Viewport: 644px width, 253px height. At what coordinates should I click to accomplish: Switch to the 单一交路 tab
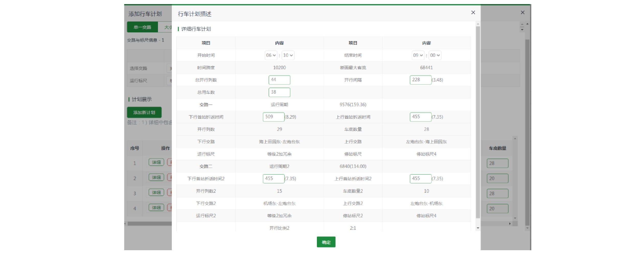coord(142,27)
